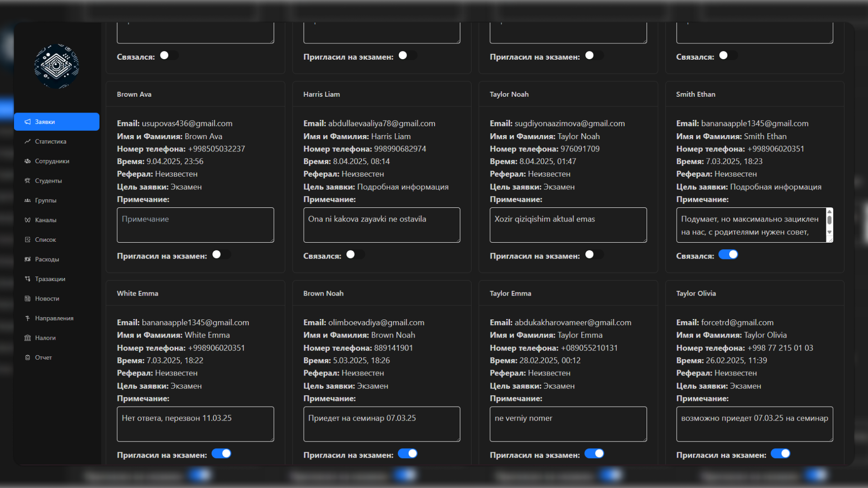Click the Статистика chart icon
The height and width of the screenshot is (488, 868).
coord(28,141)
